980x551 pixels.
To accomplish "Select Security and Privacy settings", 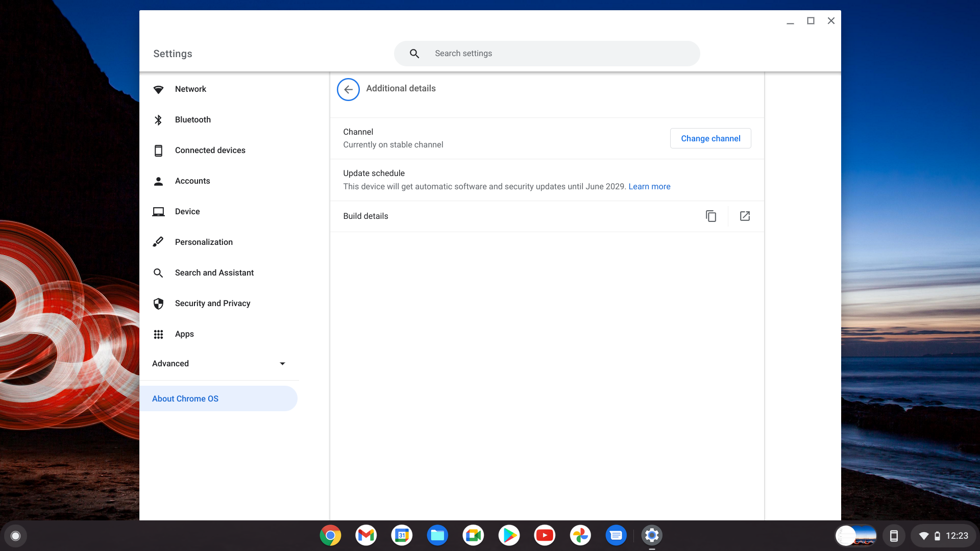I will tap(213, 304).
